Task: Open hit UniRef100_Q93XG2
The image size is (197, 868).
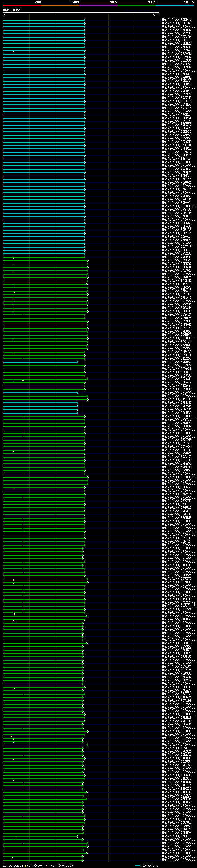Action: pyautogui.click(x=177, y=33)
